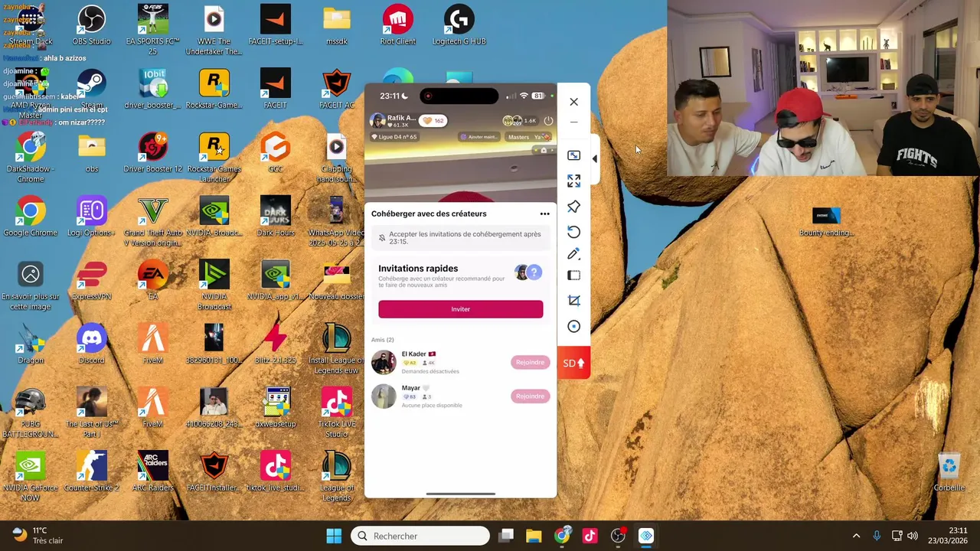Open Mayar's profile picture
980x551 pixels.
[x=384, y=396]
